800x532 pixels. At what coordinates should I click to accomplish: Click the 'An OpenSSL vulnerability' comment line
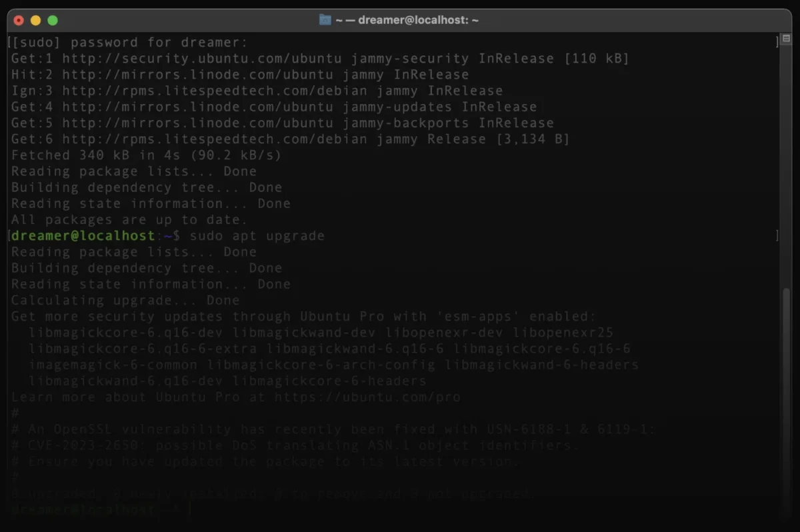pos(333,429)
